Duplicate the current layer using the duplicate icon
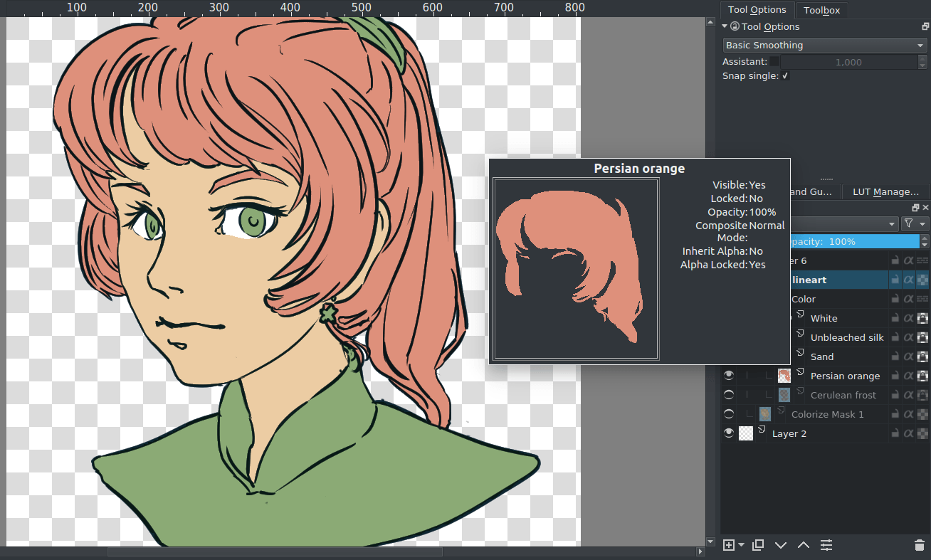The height and width of the screenshot is (560, 931). pyautogui.click(x=757, y=544)
